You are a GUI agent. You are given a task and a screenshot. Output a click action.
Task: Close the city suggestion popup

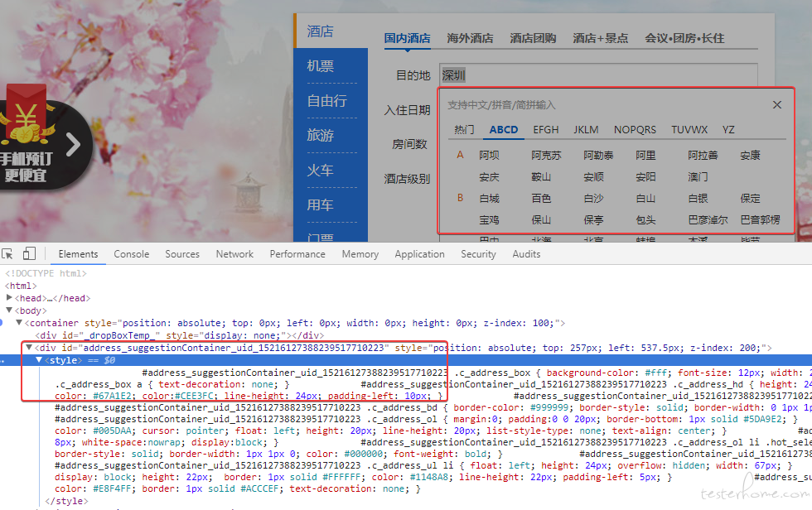pos(777,105)
